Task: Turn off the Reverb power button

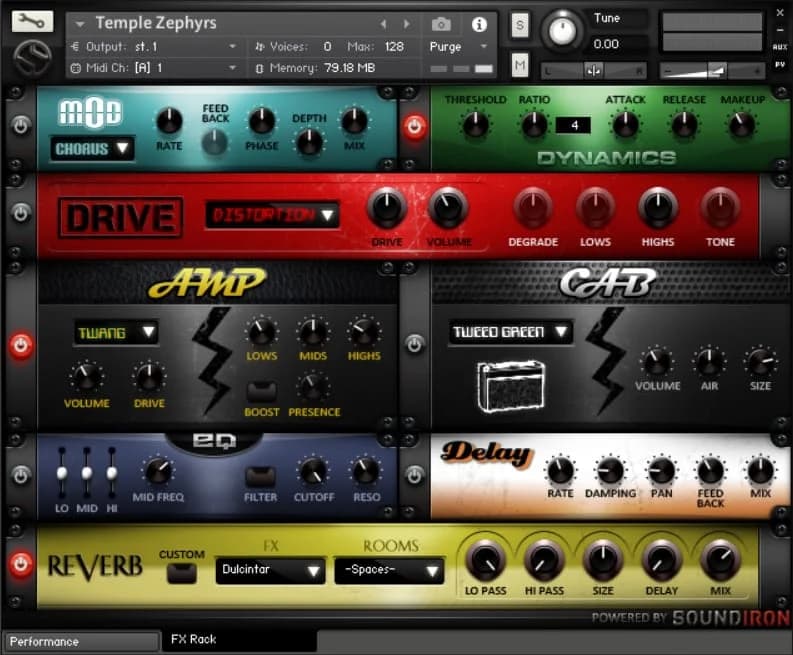Action: pos(20,563)
